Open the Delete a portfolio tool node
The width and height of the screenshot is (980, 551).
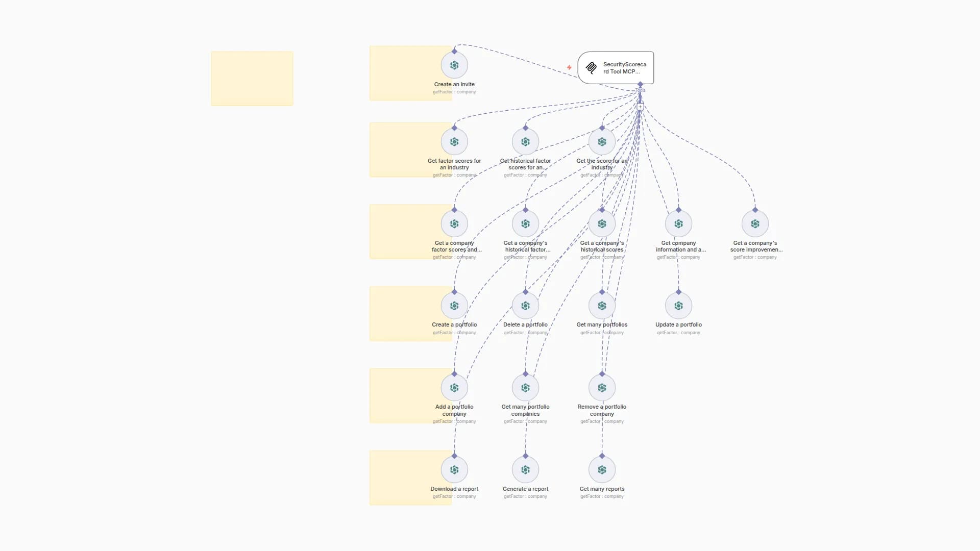click(x=525, y=305)
